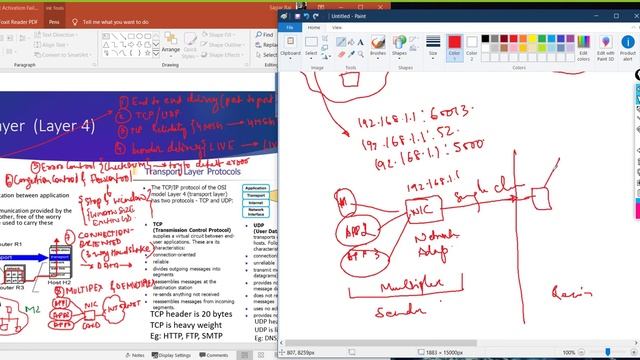Pick the black color swatch in Paint
The height and width of the screenshot is (360, 640).
pyautogui.click(x=485, y=39)
